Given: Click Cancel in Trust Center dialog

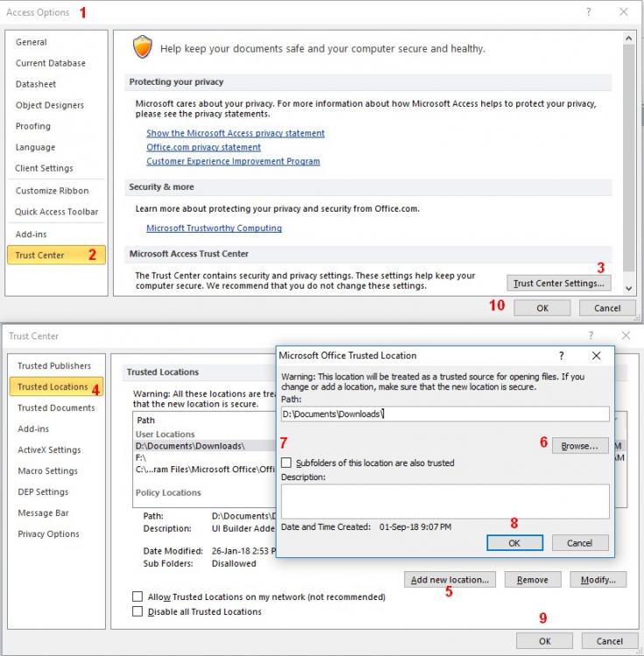Looking at the screenshot, I should tap(610, 641).
